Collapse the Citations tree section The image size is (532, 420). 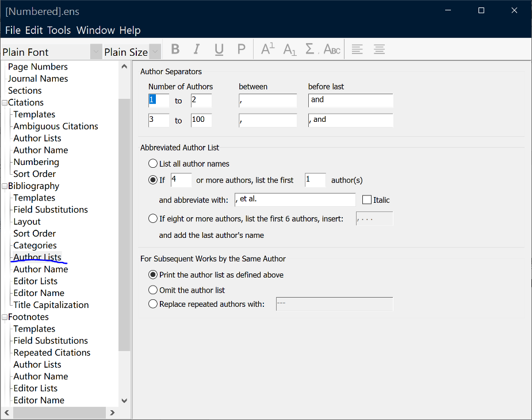coord(5,102)
